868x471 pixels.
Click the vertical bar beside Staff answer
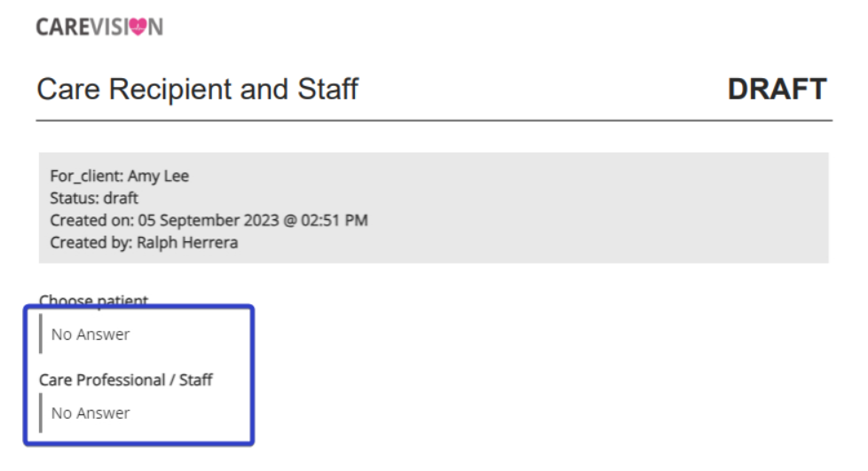41,412
